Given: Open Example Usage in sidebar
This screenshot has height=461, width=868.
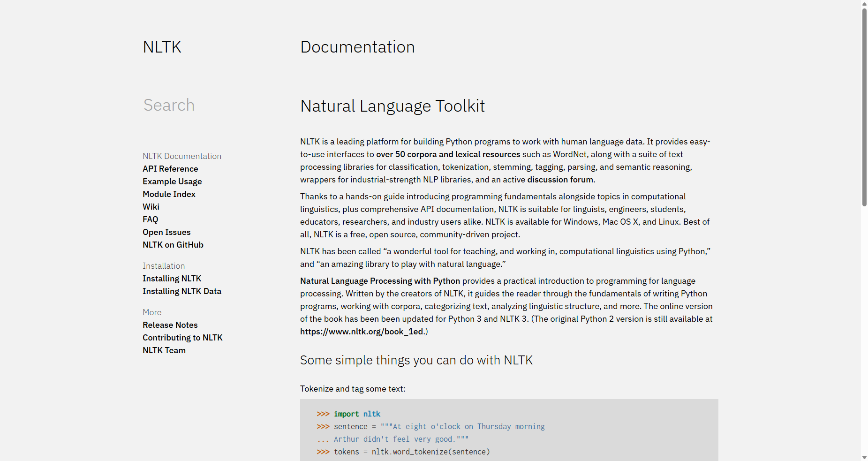Looking at the screenshot, I should pos(172,181).
